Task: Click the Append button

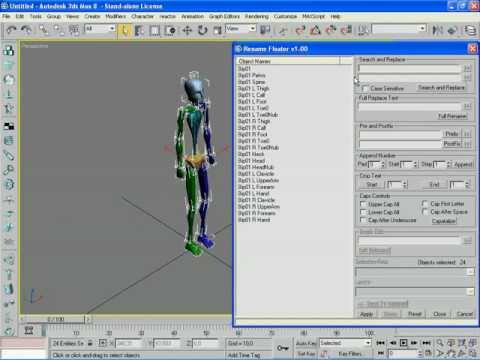Action: pyautogui.click(x=463, y=164)
